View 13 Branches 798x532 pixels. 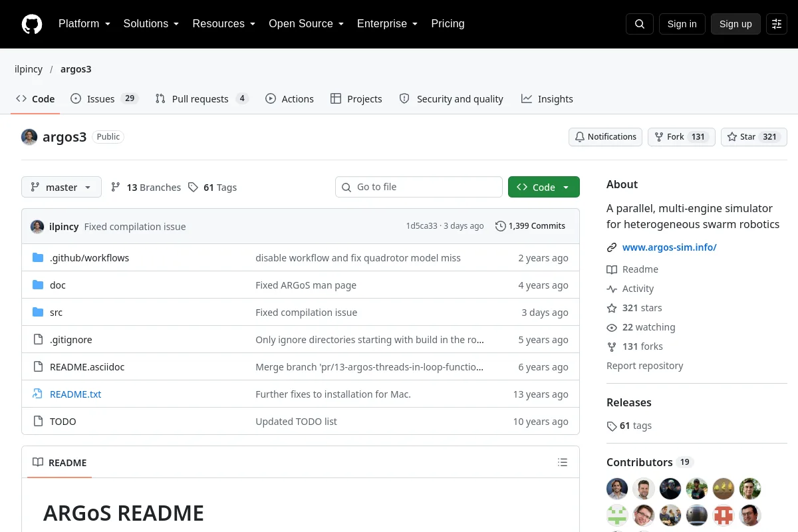point(146,188)
